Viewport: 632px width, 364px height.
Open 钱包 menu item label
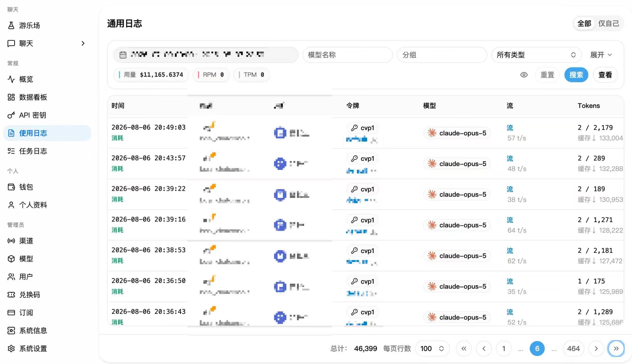coord(26,187)
